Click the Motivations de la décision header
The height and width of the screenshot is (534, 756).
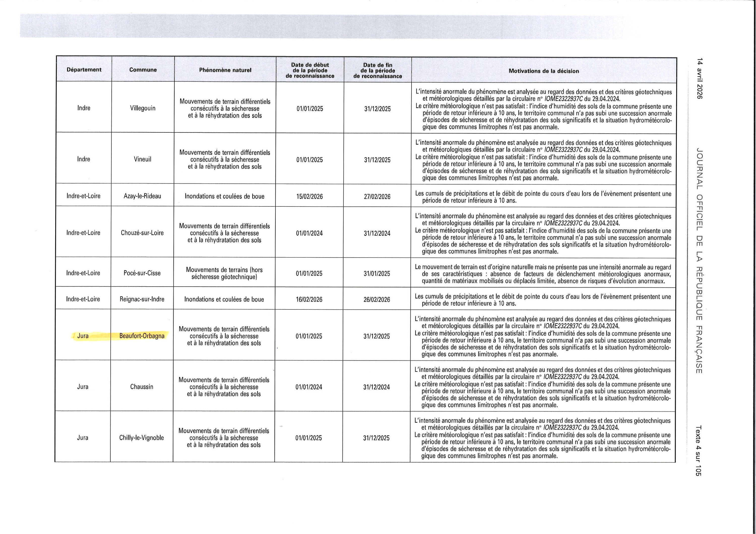544,71
